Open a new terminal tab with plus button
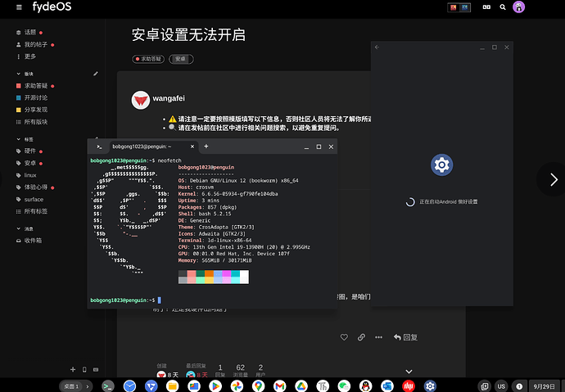This screenshot has height=392, width=565. click(206, 146)
